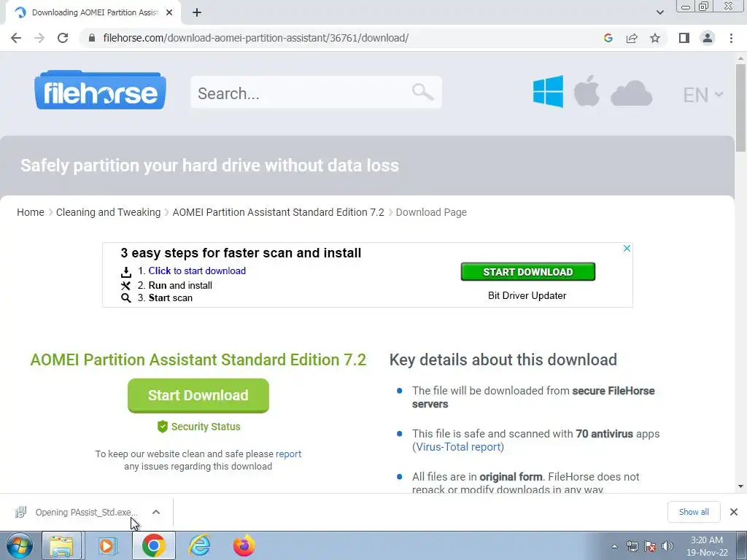The height and width of the screenshot is (560, 747).
Task: Click the volume speaker tray icon
Action: tap(667, 546)
